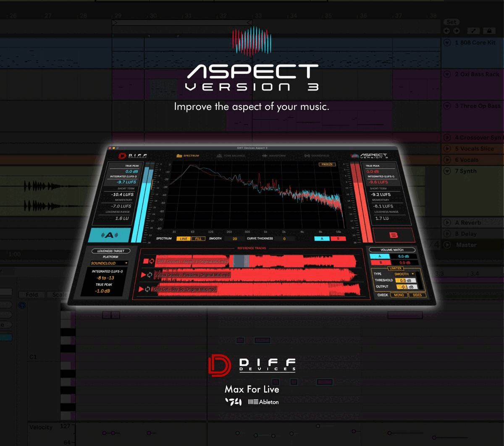Toggle SIDES check button
The width and height of the screenshot is (504, 446).
tap(417, 295)
